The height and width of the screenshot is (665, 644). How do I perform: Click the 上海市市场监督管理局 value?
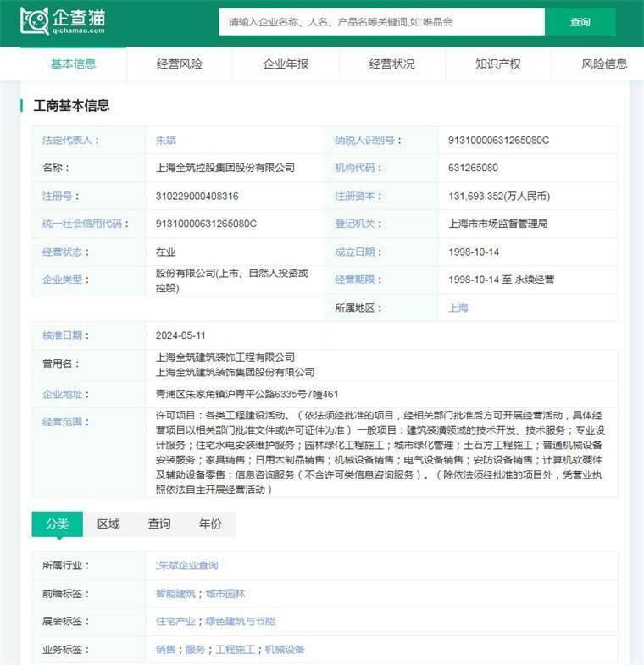point(498,224)
